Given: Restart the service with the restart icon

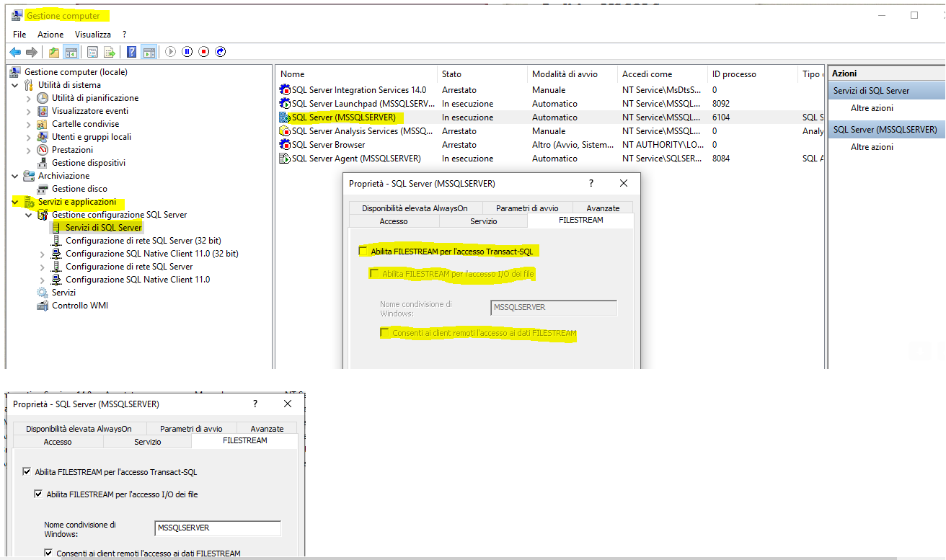Looking at the screenshot, I should (221, 52).
